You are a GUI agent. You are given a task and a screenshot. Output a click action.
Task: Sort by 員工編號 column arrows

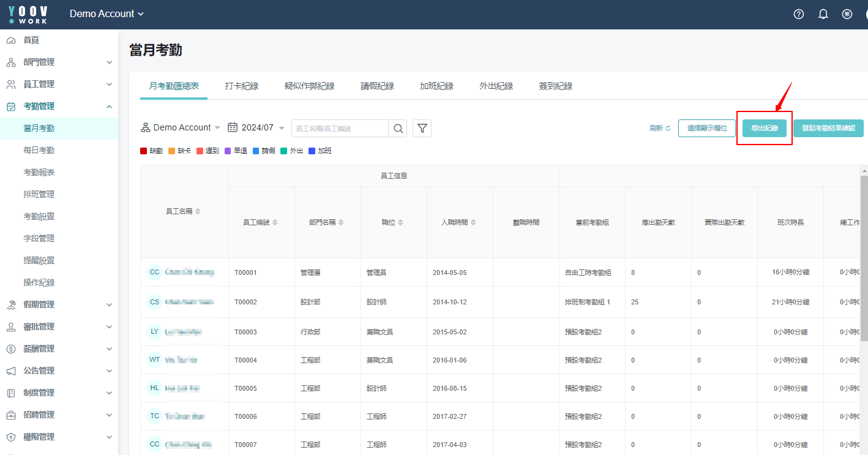click(275, 222)
